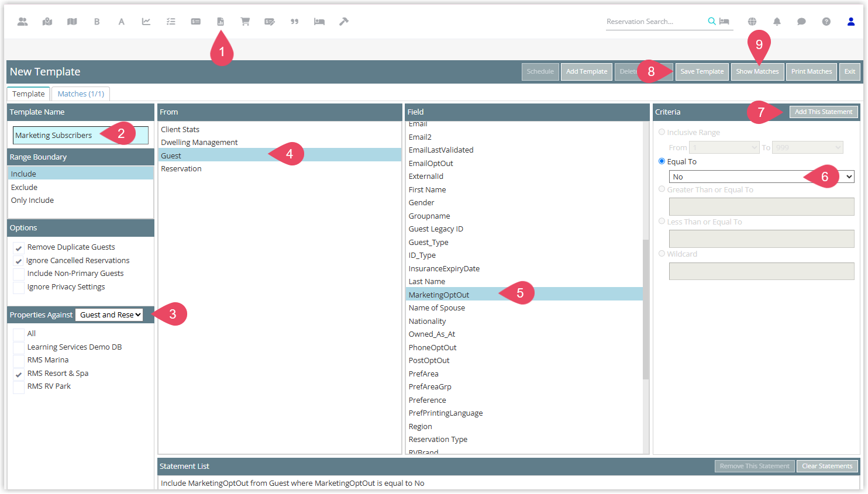The height and width of the screenshot is (494, 868).
Task: Click the bed icon in the main toolbar
Action: pyautogui.click(x=319, y=22)
